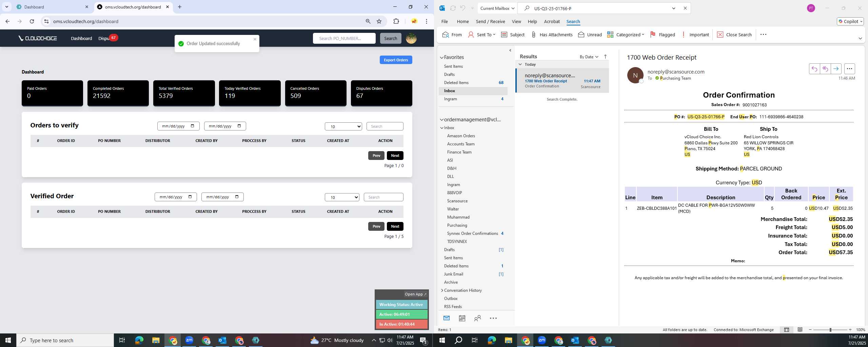Open the Outlook navigation more options ellipsis
Image resolution: width=868 pixels, height=347 pixels.
(x=493, y=318)
